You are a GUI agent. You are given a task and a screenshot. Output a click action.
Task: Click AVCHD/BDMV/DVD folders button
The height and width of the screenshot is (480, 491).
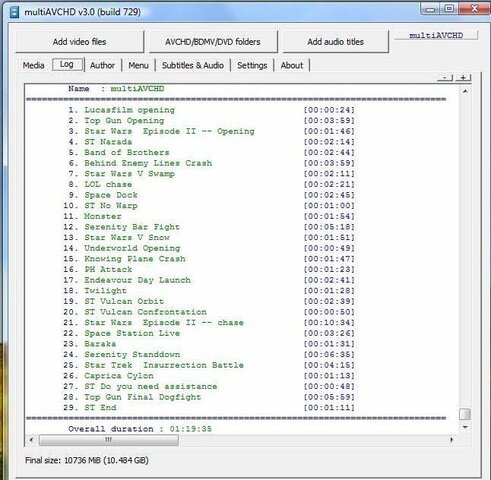pyautogui.click(x=213, y=42)
